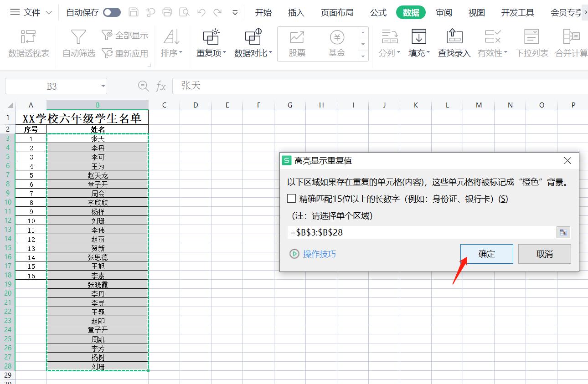
Task: Check the 15-digit exact match checkbox
Action: [x=291, y=198]
